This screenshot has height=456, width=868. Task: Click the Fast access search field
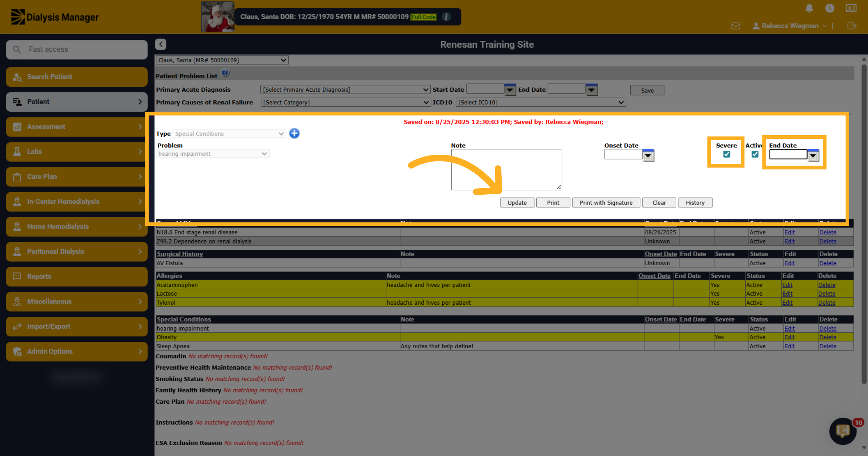77,50
